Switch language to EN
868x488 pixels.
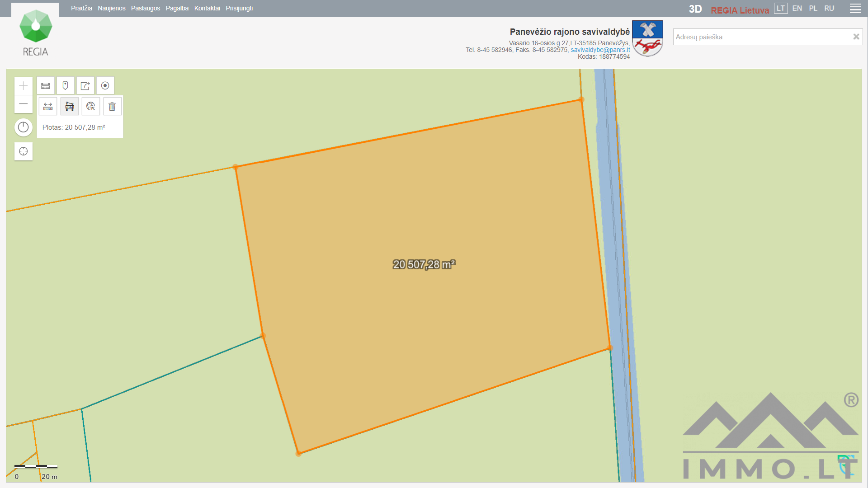(797, 8)
